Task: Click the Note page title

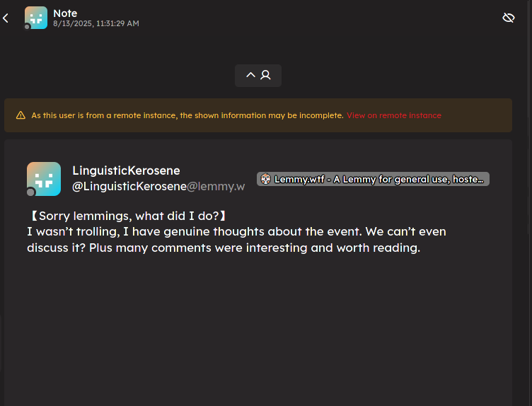Action: 65,13
